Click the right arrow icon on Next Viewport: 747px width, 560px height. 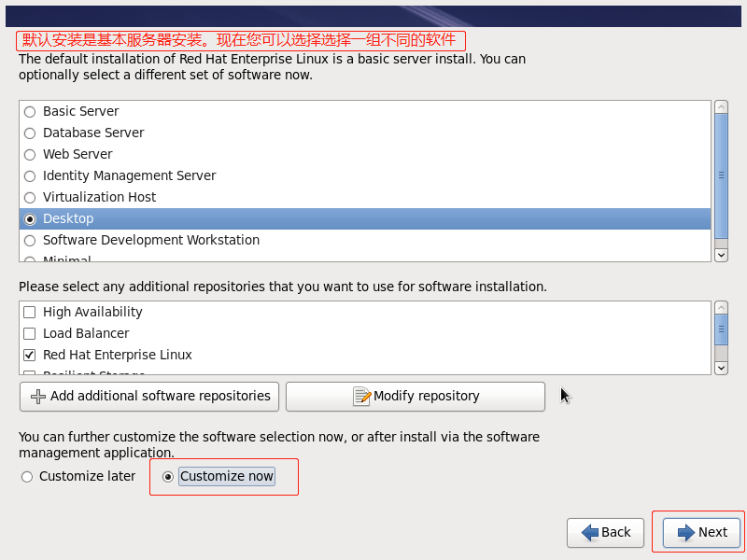(x=686, y=532)
